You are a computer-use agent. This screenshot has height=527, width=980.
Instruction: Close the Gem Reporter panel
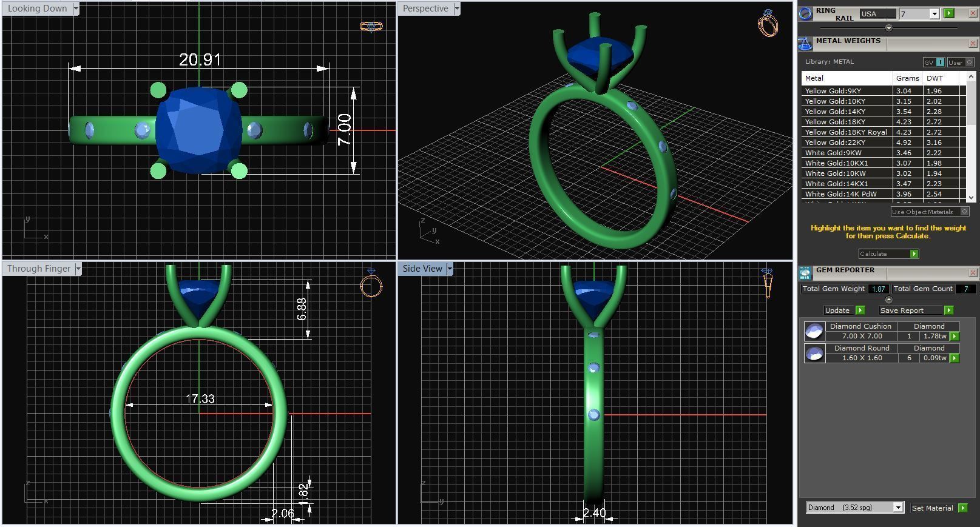973,273
